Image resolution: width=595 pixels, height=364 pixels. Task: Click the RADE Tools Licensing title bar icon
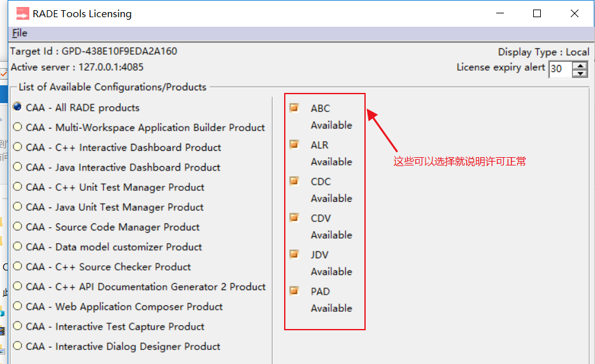point(23,13)
